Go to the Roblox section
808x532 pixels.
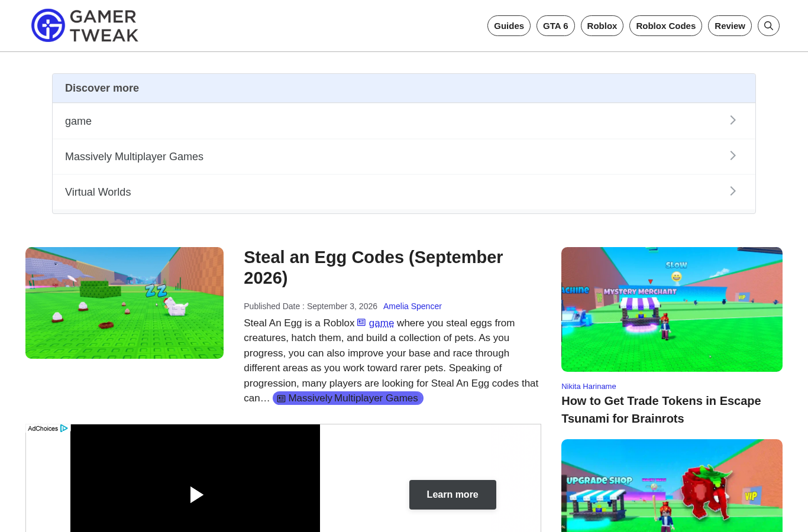click(602, 25)
